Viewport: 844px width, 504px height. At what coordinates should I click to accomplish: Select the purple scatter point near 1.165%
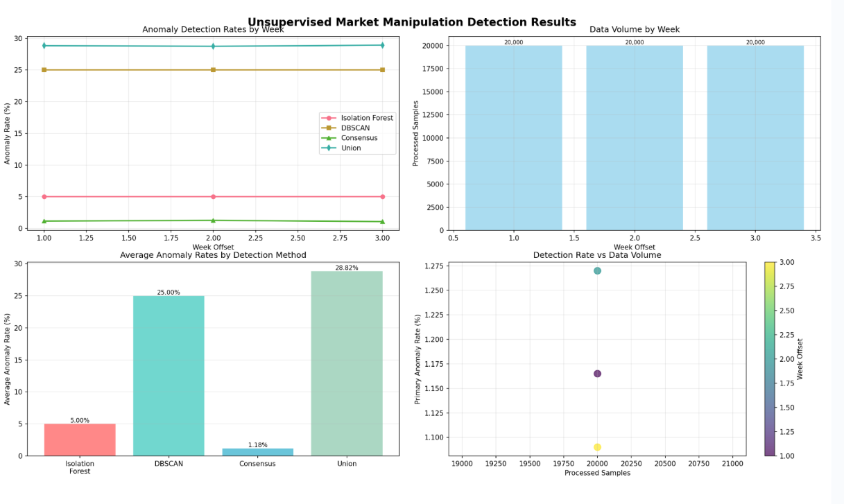tap(597, 374)
